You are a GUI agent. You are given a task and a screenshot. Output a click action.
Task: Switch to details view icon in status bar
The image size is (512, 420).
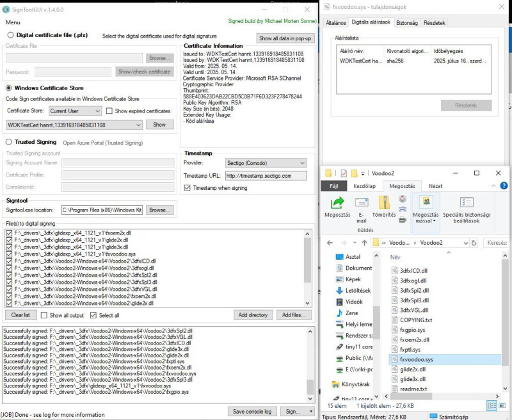click(x=492, y=406)
